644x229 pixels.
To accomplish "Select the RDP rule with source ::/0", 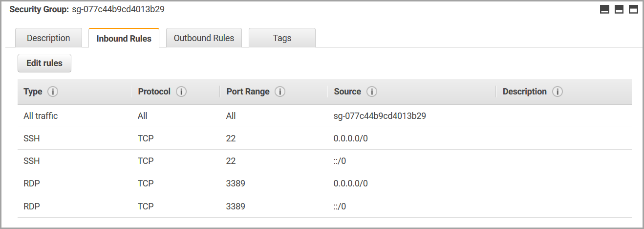I will click(32, 206).
